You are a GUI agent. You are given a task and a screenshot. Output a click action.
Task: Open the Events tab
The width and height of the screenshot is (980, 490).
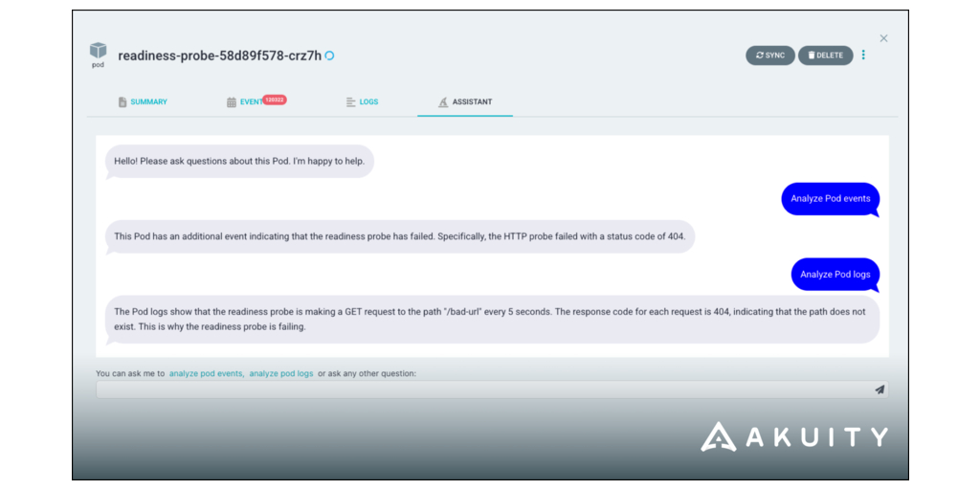tap(245, 102)
